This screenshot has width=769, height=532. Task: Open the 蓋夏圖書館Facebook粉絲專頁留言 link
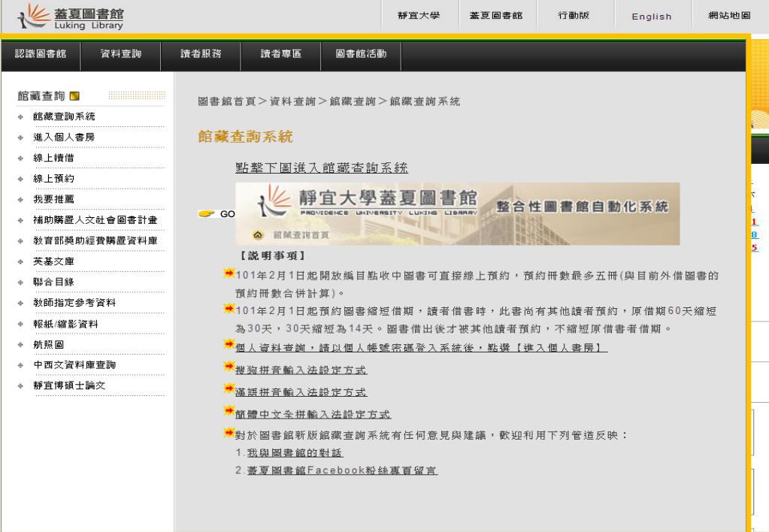(342, 470)
